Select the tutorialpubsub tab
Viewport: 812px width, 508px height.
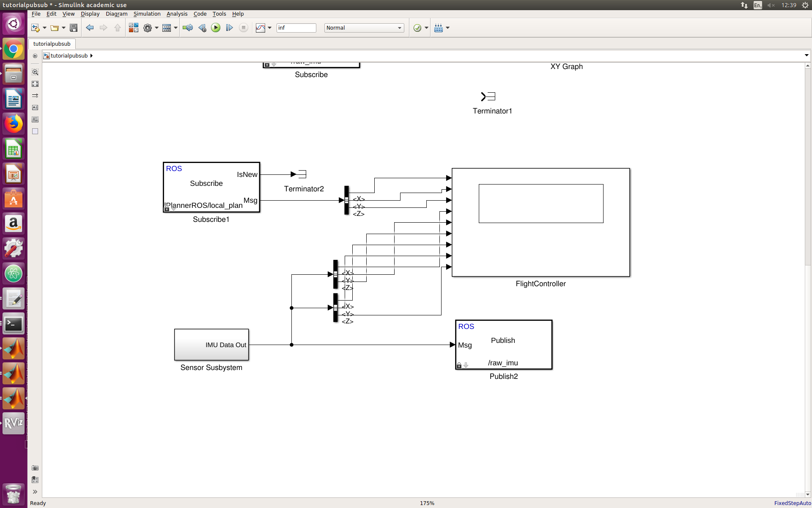coord(52,44)
